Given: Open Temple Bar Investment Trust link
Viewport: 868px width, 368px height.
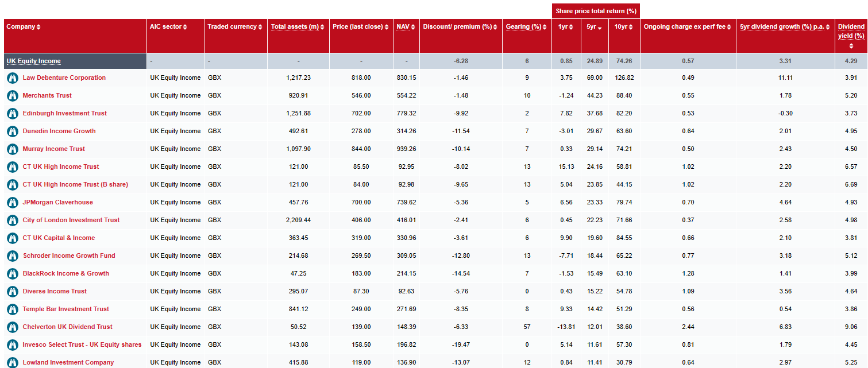Looking at the screenshot, I should tap(66, 309).
